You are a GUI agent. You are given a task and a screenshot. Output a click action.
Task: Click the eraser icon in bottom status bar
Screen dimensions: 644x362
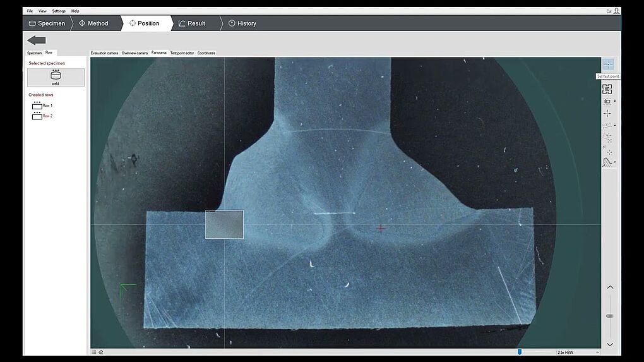101,352
